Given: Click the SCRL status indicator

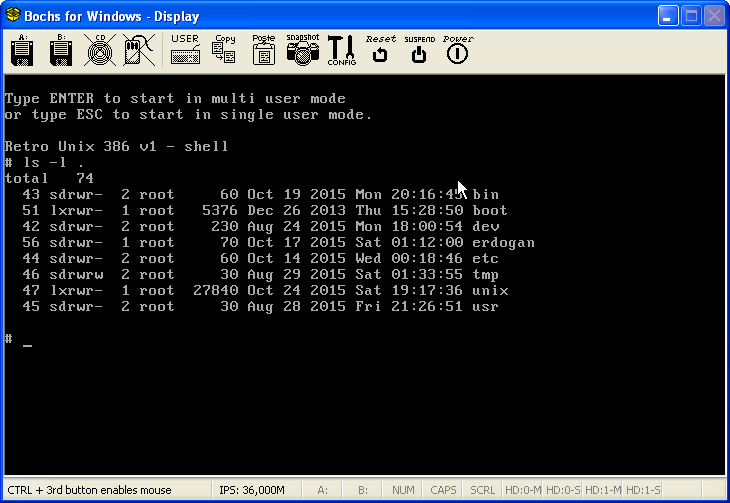Looking at the screenshot, I should pos(482,490).
